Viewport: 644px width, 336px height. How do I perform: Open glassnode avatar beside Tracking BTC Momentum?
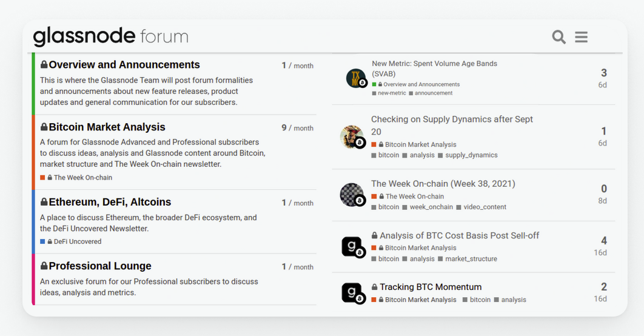tap(353, 293)
